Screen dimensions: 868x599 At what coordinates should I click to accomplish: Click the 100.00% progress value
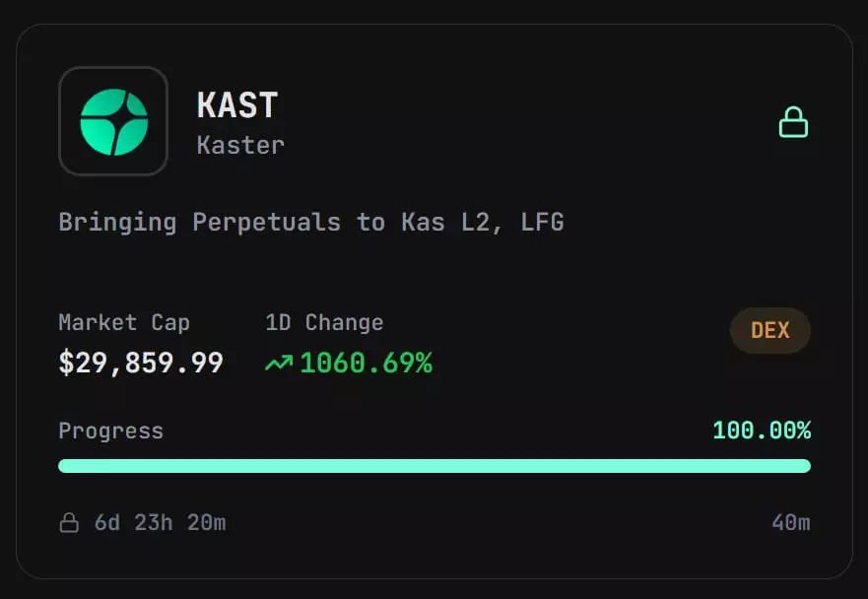point(762,431)
